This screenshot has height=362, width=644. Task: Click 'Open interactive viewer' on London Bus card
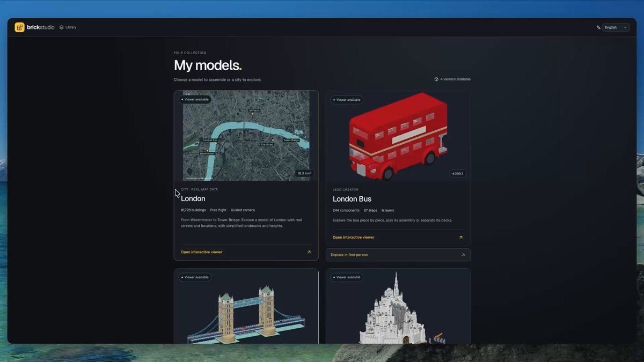[354, 237]
